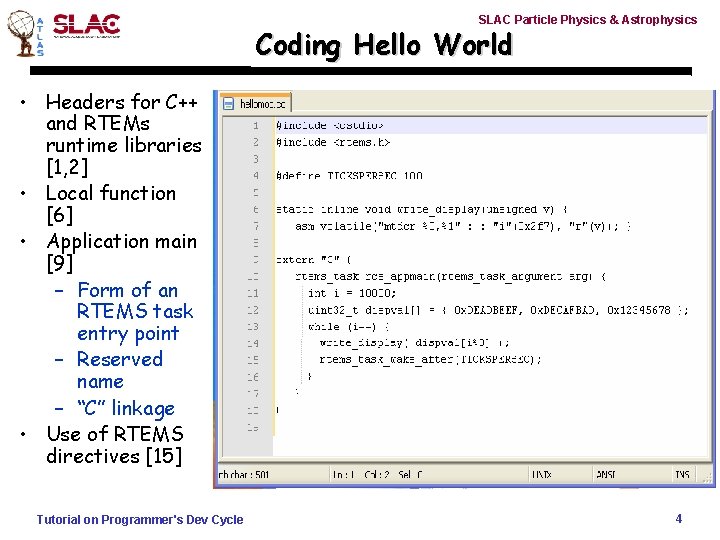
Task: Click the 'static inline void write_display' line
Action: tap(422, 209)
